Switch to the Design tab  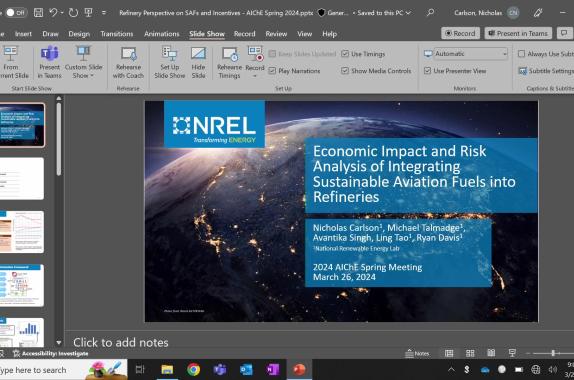[x=79, y=34]
